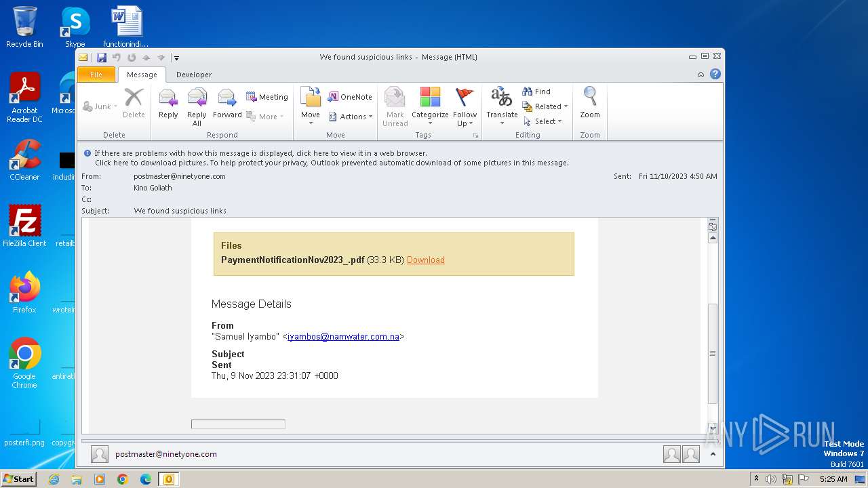The width and height of the screenshot is (868, 488).
Task: Open Outlook Help question mark
Action: tap(715, 74)
